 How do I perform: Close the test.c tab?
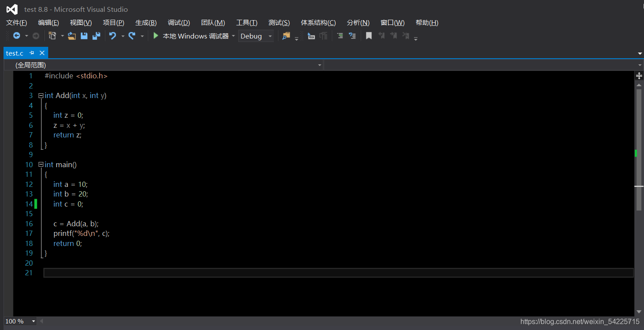coord(42,53)
